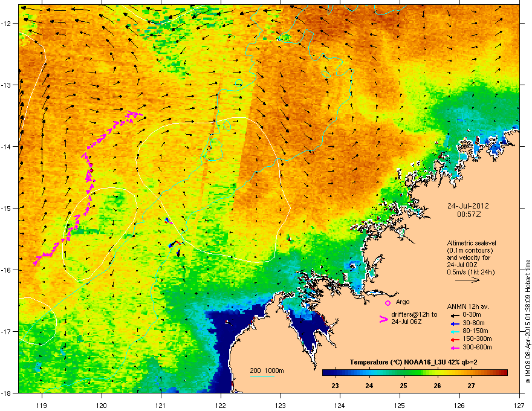Click the longitude axis label "119"
The image size is (532, 411).
click(42, 405)
